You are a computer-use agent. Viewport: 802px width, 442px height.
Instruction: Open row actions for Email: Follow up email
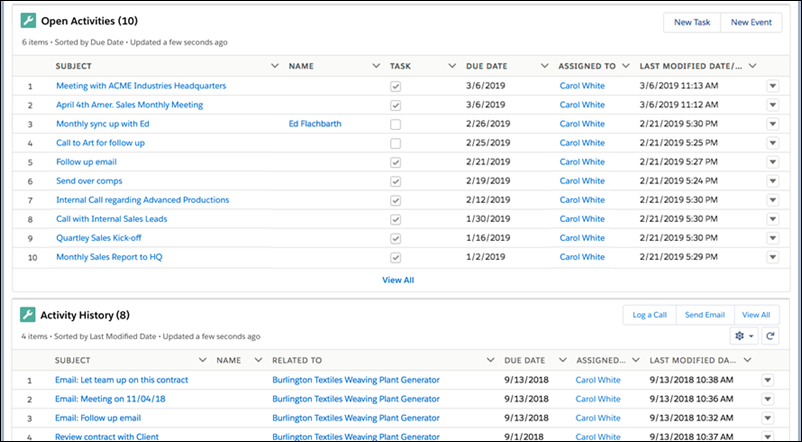tap(767, 418)
